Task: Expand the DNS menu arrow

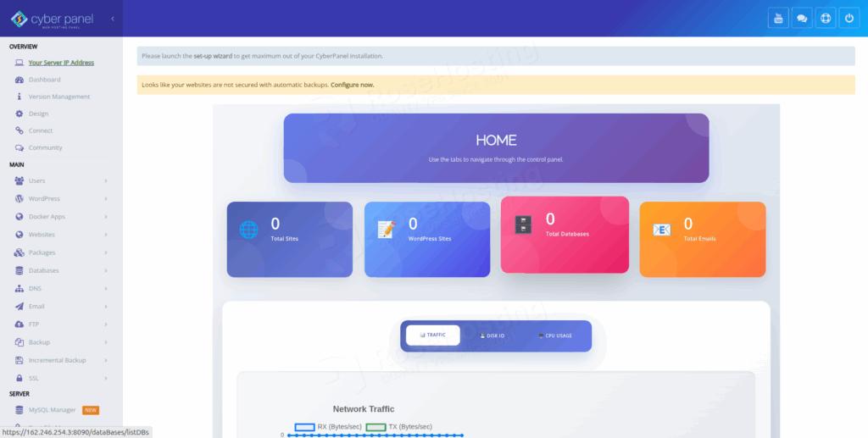Action: click(106, 289)
